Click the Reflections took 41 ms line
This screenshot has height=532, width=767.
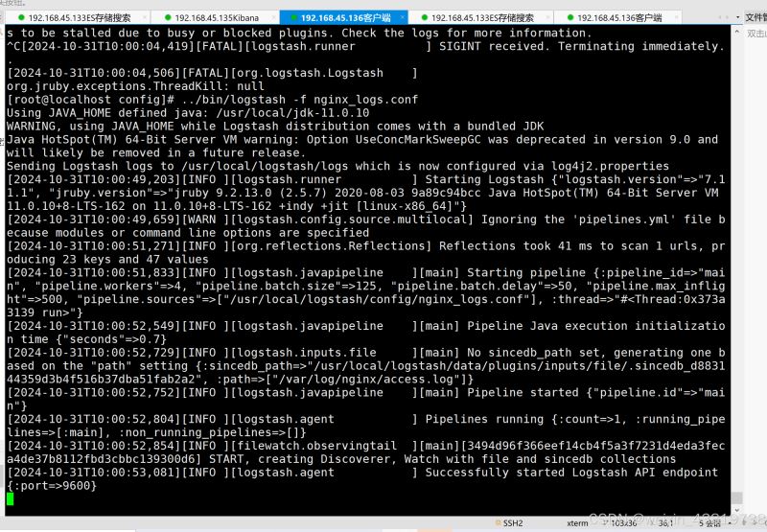tap(365, 246)
